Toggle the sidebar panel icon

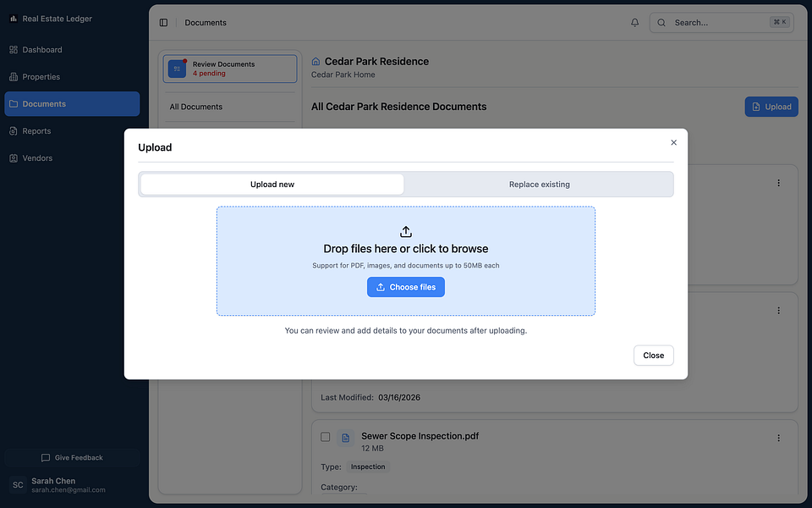(163, 22)
